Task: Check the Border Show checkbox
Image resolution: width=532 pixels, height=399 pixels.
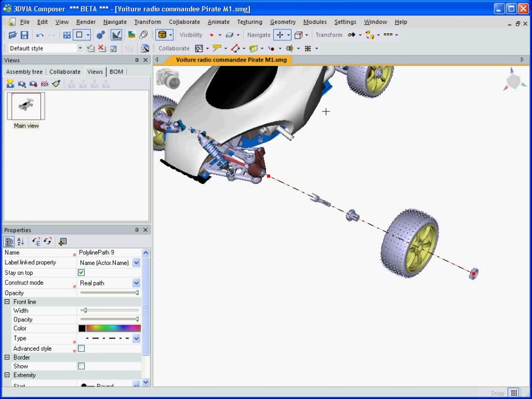Action: [x=81, y=366]
